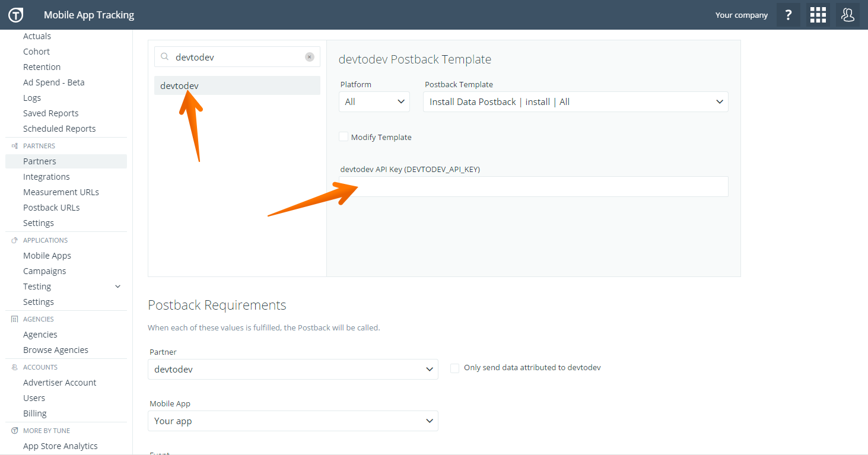The image size is (868, 455).
Task: Open the Platform dropdown
Action: pyautogui.click(x=374, y=102)
